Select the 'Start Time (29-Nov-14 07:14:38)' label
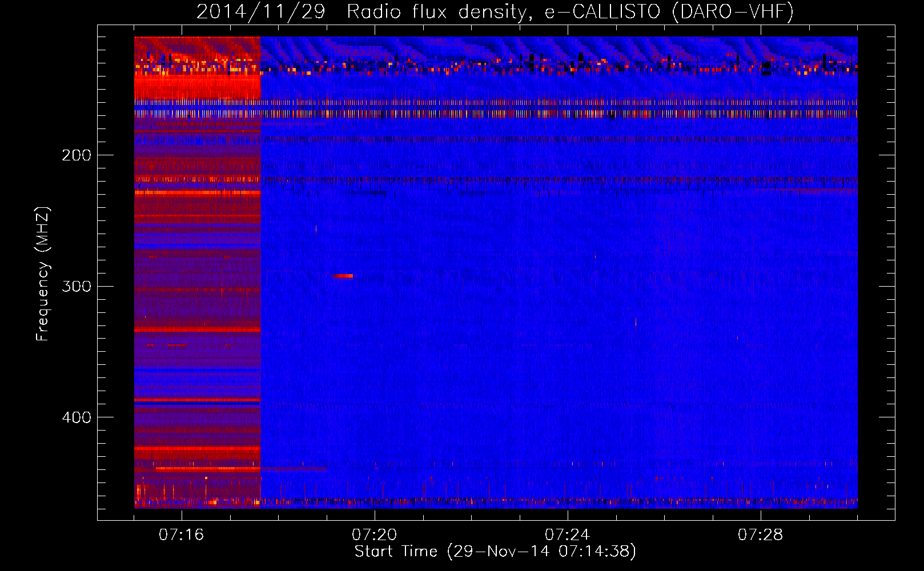 click(495, 552)
